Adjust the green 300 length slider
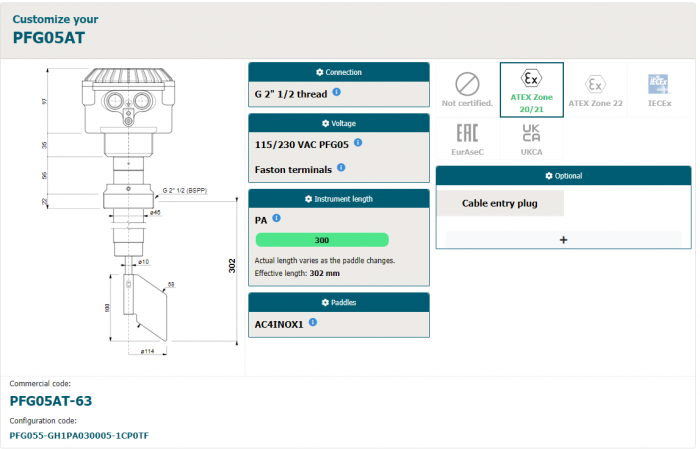Image resolution: width=700 pixels, height=449 pixels. [x=322, y=240]
